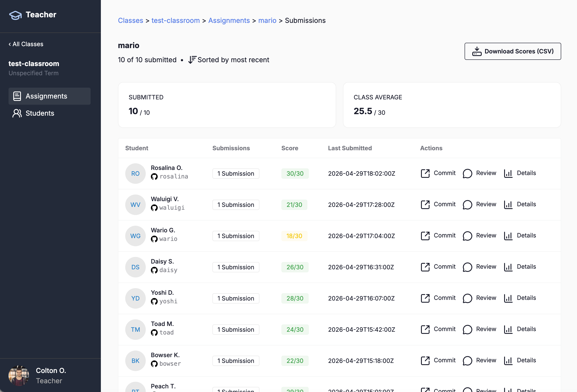Click the Bowser K. student name
Image resolution: width=577 pixels, height=392 pixels.
[x=165, y=355]
